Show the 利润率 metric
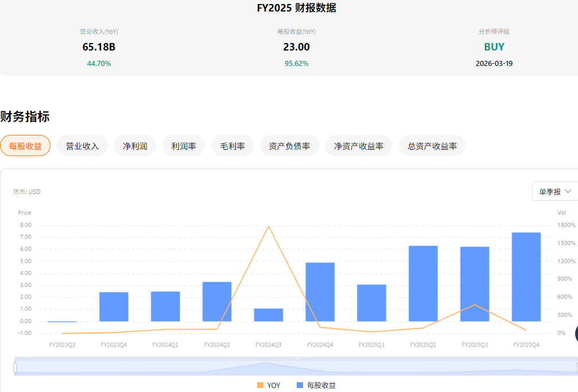The height and width of the screenshot is (392, 578). (x=184, y=146)
